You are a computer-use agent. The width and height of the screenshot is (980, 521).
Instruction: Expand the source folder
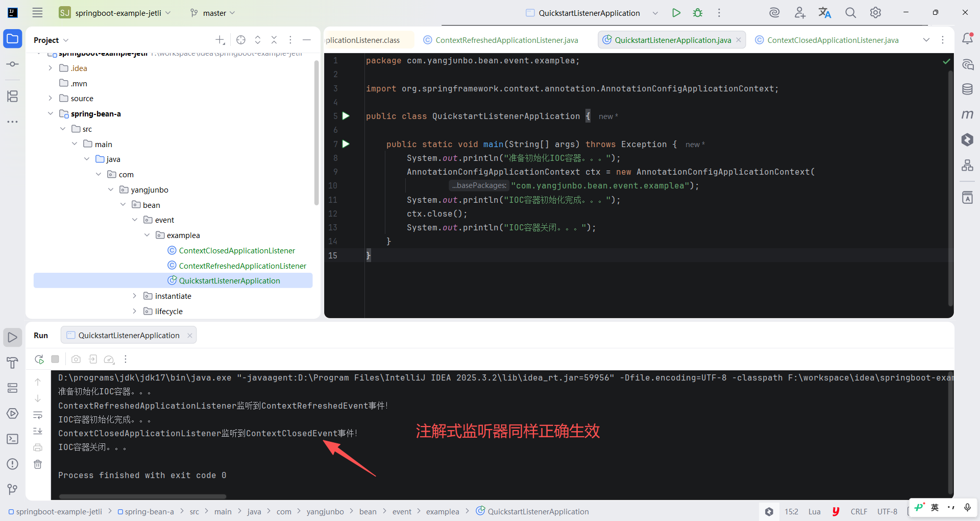(50, 98)
